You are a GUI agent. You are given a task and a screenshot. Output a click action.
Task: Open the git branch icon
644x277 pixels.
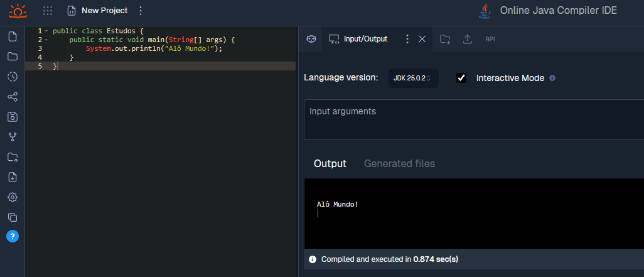[x=13, y=137]
